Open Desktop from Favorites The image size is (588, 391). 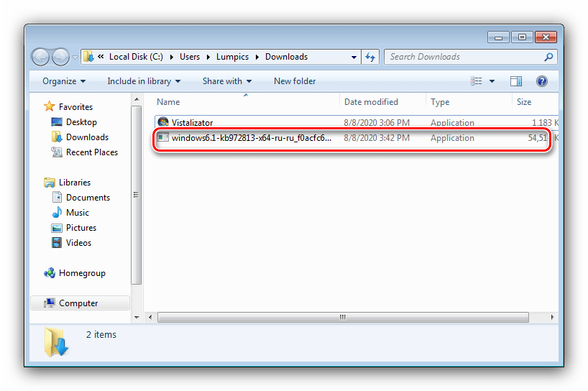click(x=81, y=122)
